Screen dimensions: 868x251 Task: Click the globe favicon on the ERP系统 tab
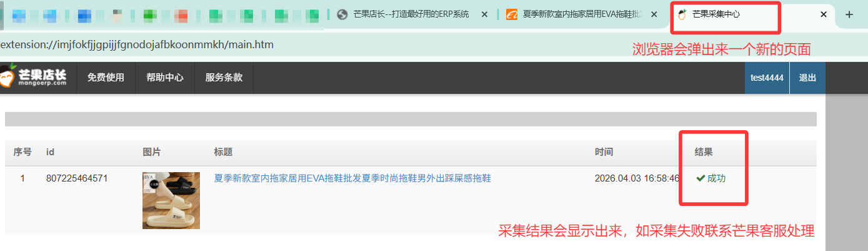pyautogui.click(x=342, y=14)
